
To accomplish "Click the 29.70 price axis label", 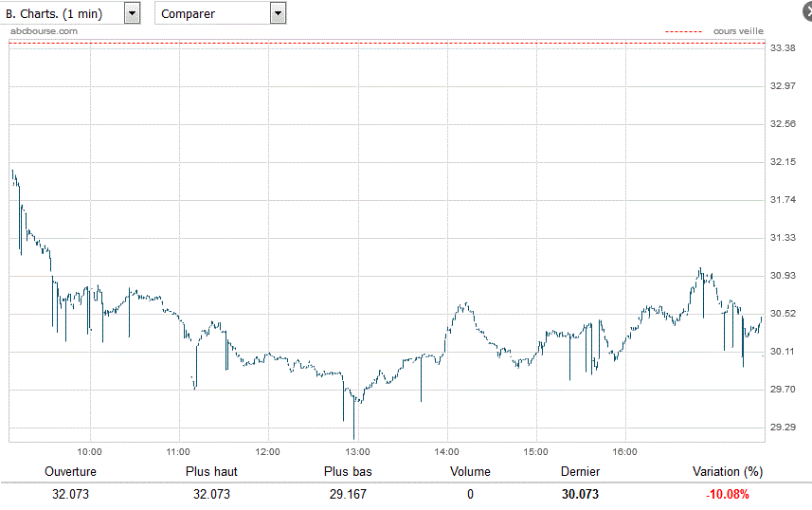I will tap(783, 390).
